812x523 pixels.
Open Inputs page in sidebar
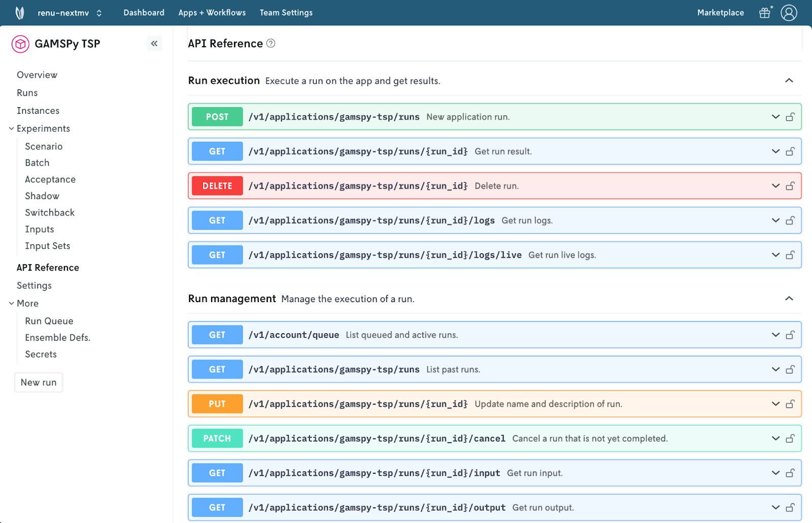pyautogui.click(x=40, y=229)
